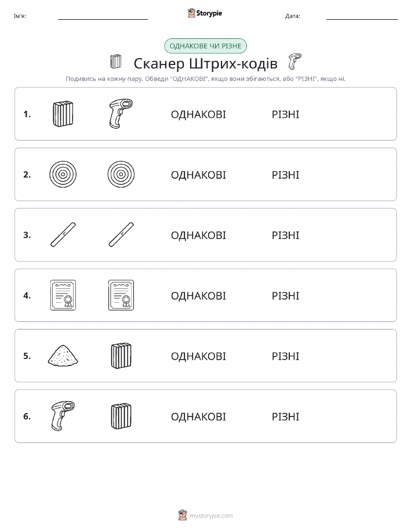Image resolution: width=411 pixels, height=532 pixels.
Task: Click the Ім'я name line field
Action: [x=103, y=16]
